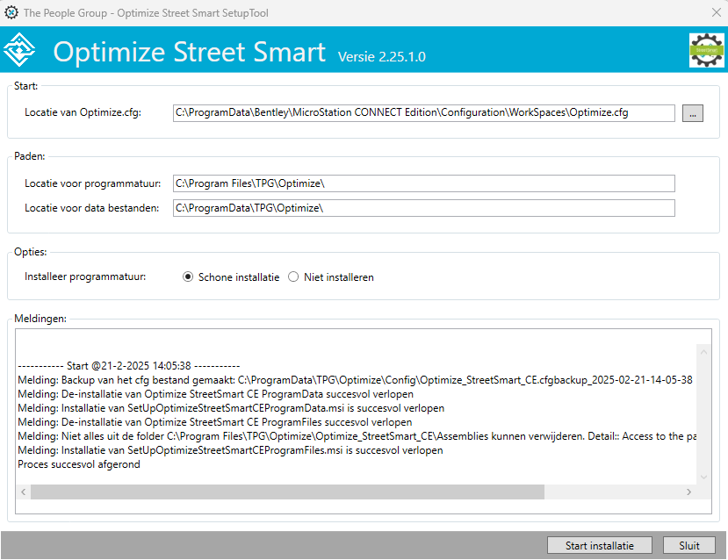
Task: Click 'De-installatie ... ProgramFiles succesvol' log line
Action: [x=215, y=422]
